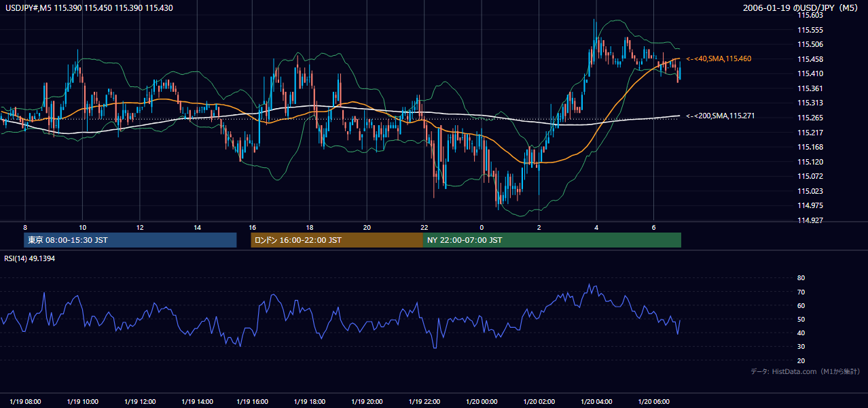Click price axis value 115.120
Image resolution: width=868 pixels, height=408 pixels.
coord(810,162)
